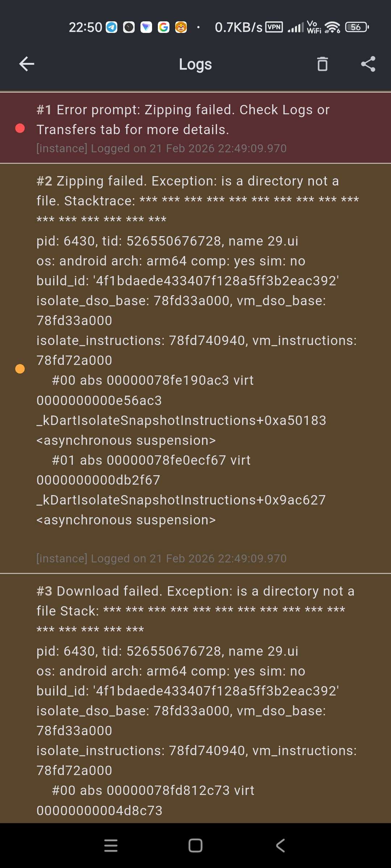391x868 pixels.
Task: Tap the battery level indicator
Action: point(357,27)
